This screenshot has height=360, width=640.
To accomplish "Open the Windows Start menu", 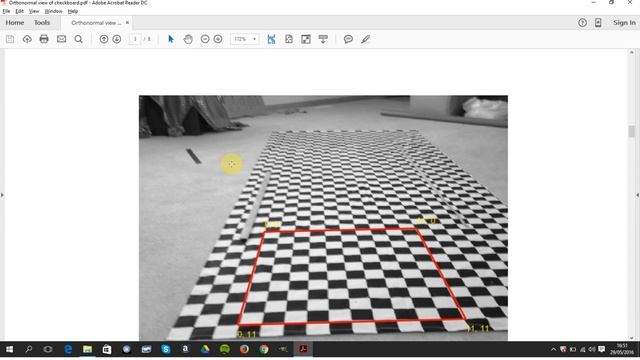I will click(x=9, y=349).
